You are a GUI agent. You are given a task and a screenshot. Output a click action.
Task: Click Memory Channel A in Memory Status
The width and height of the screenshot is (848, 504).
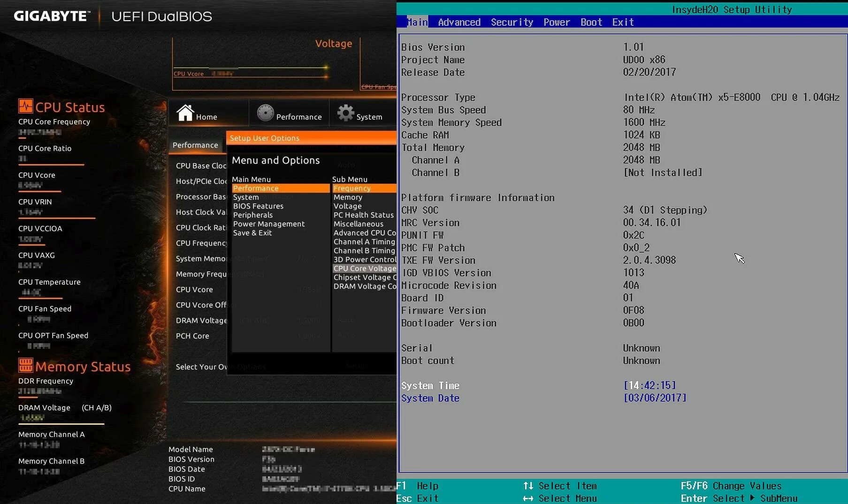[51, 434]
